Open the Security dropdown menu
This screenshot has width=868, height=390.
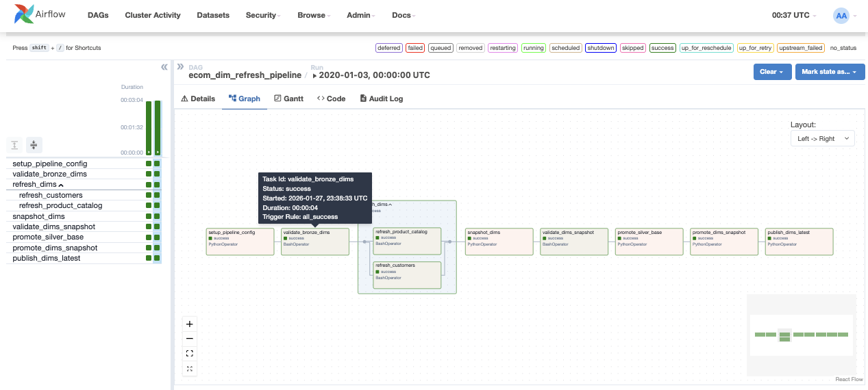tap(263, 15)
